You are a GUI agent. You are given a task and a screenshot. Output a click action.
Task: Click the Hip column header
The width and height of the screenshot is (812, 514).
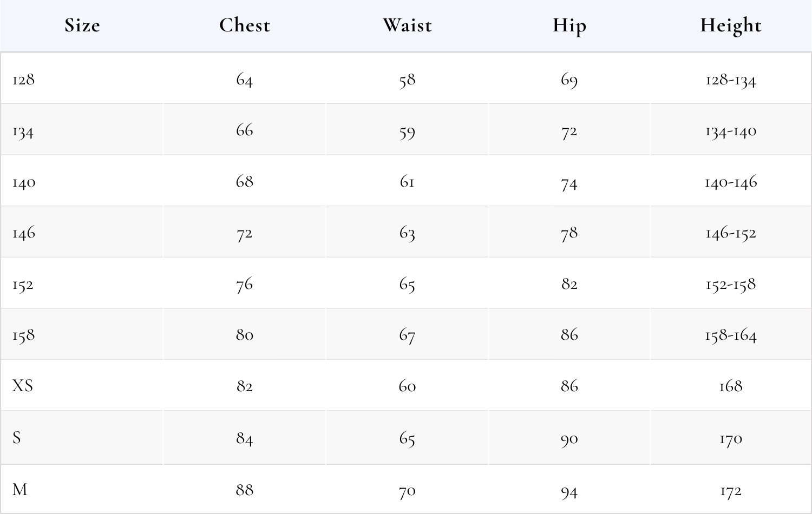(x=569, y=25)
